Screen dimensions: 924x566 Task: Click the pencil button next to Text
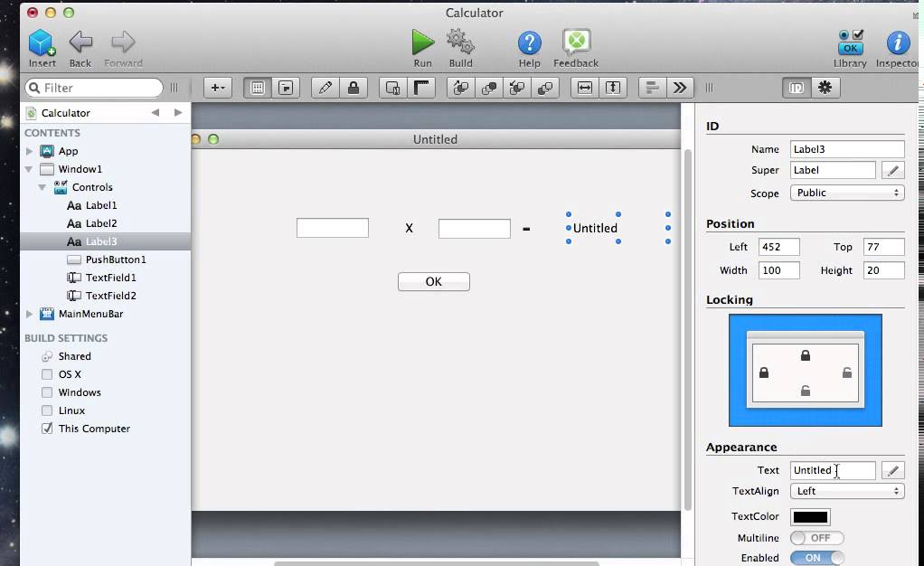click(892, 470)
